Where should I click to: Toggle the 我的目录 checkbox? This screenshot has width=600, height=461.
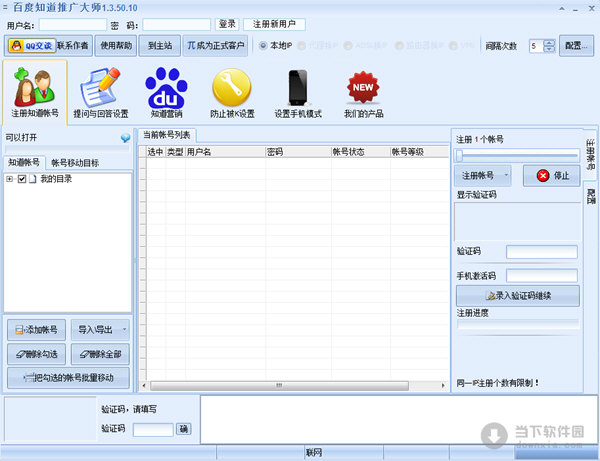click(x=21, y=179)
